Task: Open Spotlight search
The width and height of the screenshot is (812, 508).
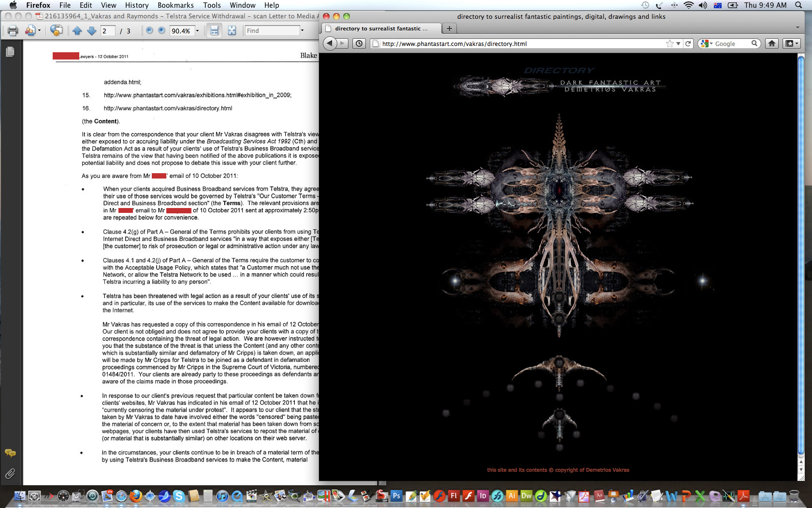Action: coord(798,5)
